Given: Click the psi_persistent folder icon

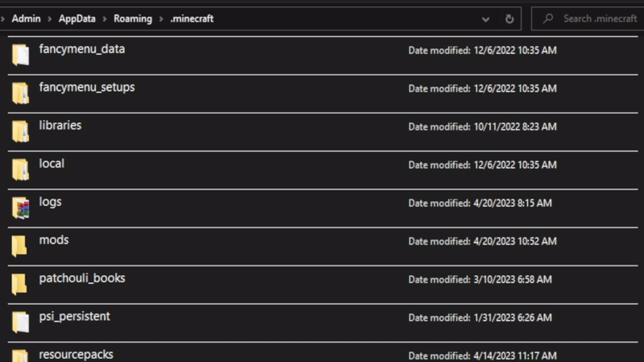Looking at the screenshot, I should tap(20, 322).
